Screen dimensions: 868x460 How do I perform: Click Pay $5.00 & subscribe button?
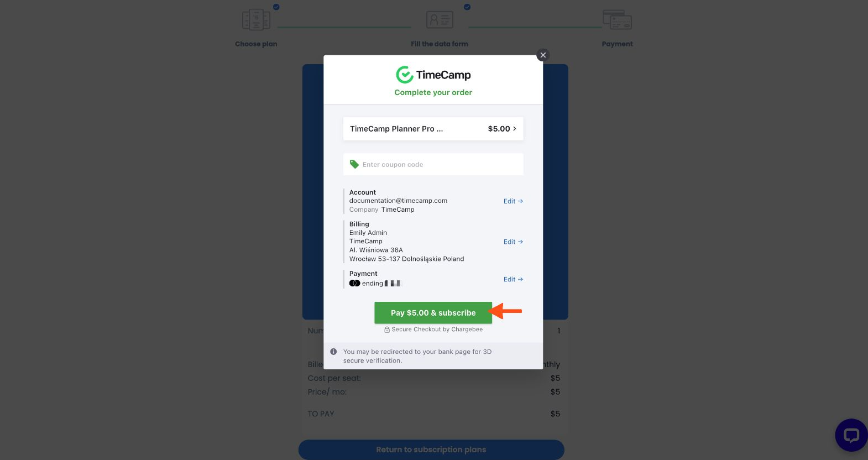click(433, 313)
